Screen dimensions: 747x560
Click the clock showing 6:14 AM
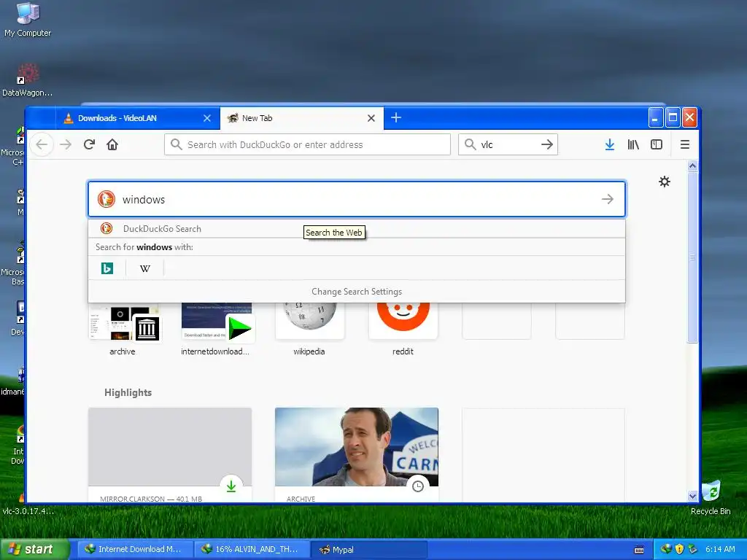(x=720, y=549)
